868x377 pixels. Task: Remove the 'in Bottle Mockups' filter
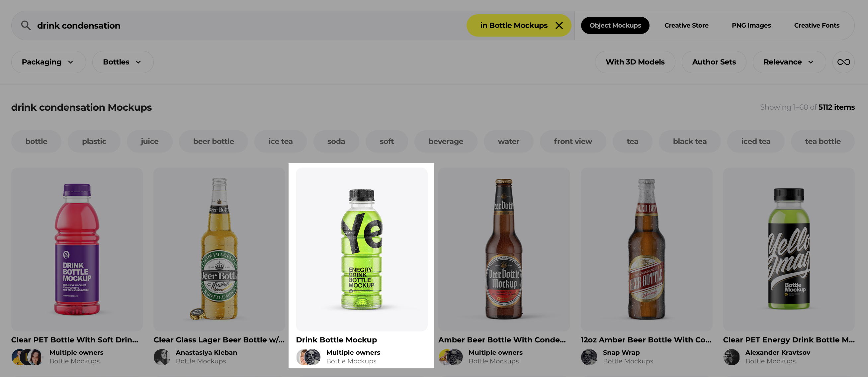559,25
